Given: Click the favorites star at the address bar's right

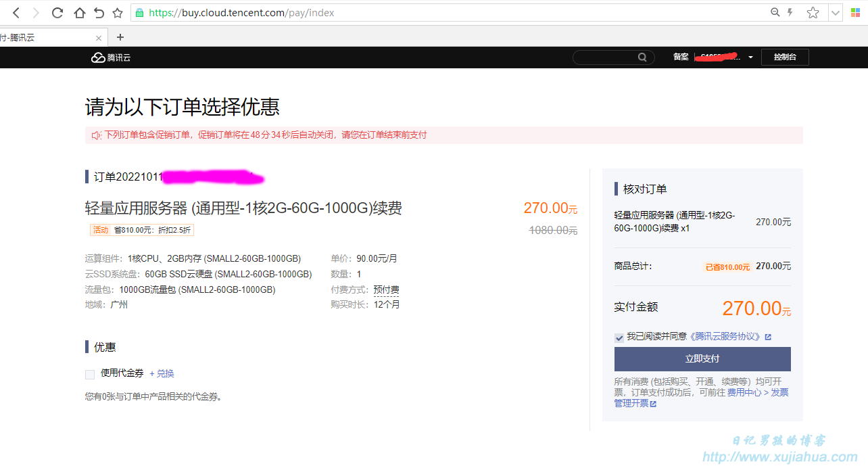Looking at the screenshot, I should point(813,13).
